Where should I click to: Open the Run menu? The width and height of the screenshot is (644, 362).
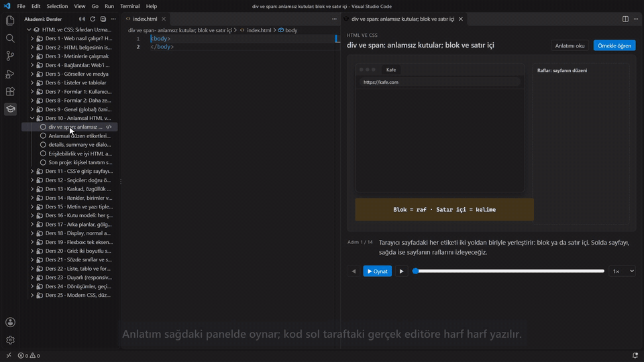pos(109,6)
